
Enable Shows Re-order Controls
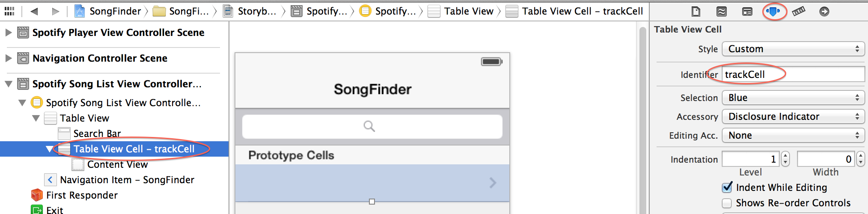[727, 203]
